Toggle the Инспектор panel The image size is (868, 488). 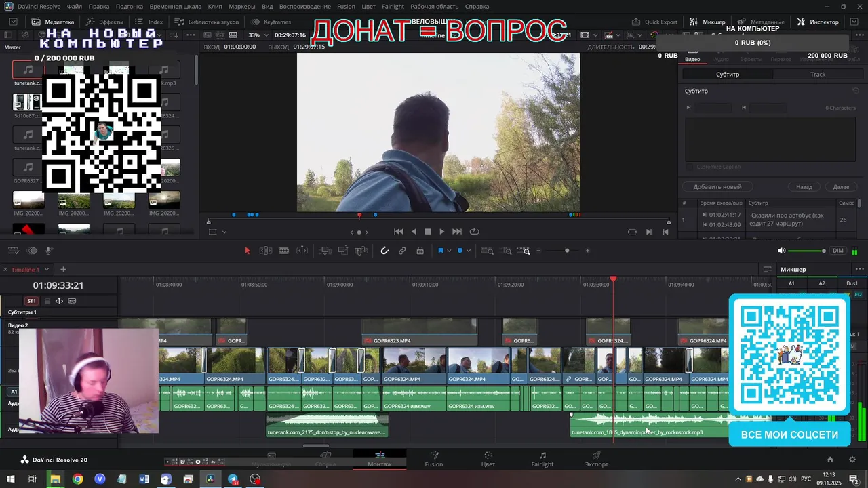click(x=818, y=22)
